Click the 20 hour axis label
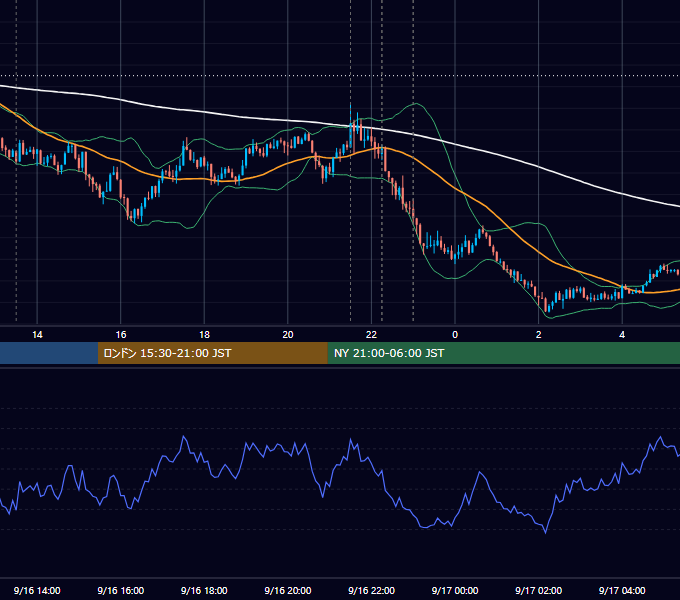This screenshot has width=680, height=600. tap(288, 335)
